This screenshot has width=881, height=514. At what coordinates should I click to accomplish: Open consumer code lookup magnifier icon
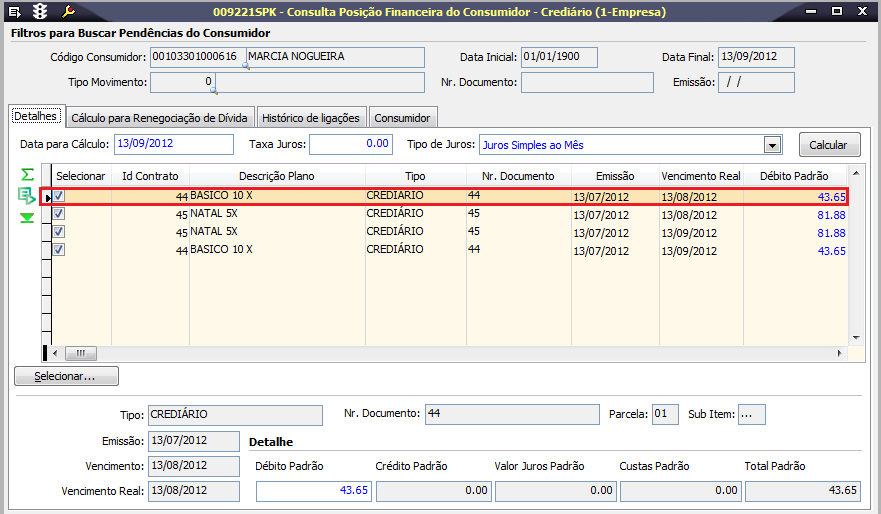point(246,66)
